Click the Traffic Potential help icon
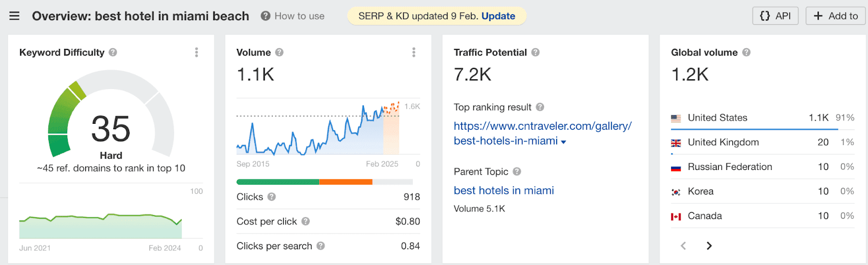Screen dimensions: 868x265 pos(535,53)
